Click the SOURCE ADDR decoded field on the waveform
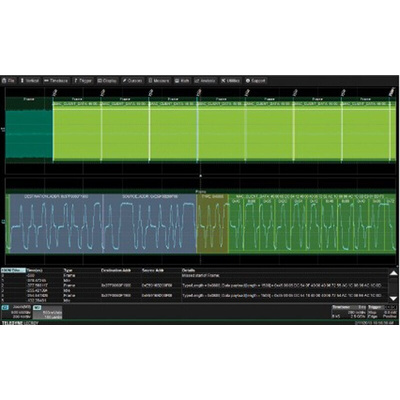Image resolution: width=400 pixels, height=400 pixels. click(x=150, y=223)
